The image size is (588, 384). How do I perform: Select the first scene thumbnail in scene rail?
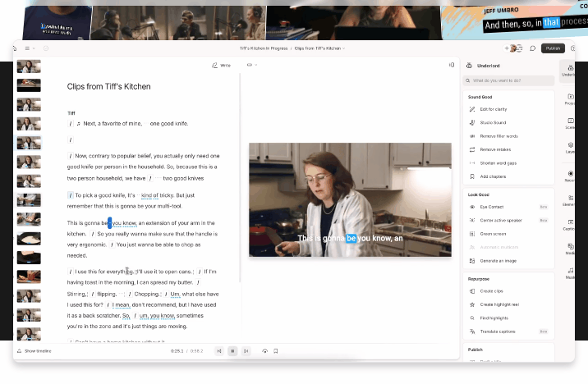coord(29,66)
